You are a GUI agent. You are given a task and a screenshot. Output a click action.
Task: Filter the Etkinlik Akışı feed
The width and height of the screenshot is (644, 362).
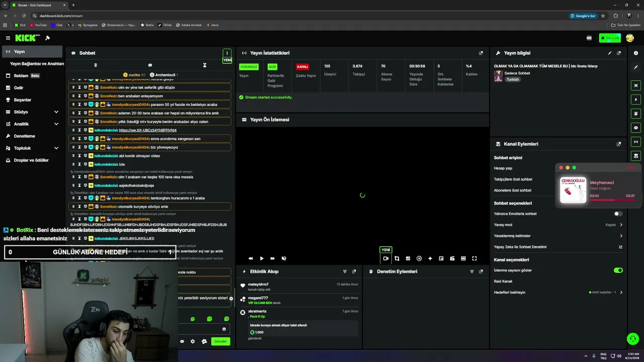345,271
